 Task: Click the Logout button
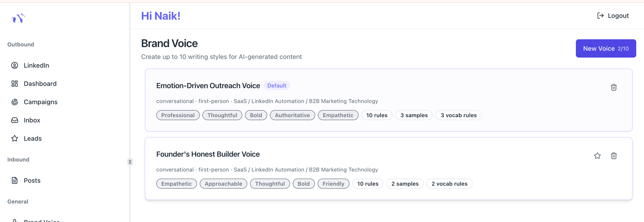pos(613,16)
